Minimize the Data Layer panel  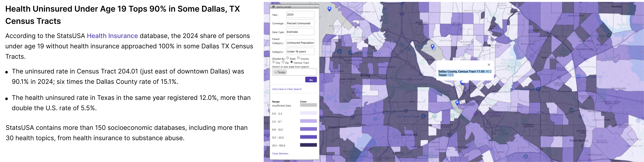pyautogui.click(x=316, y=7)
